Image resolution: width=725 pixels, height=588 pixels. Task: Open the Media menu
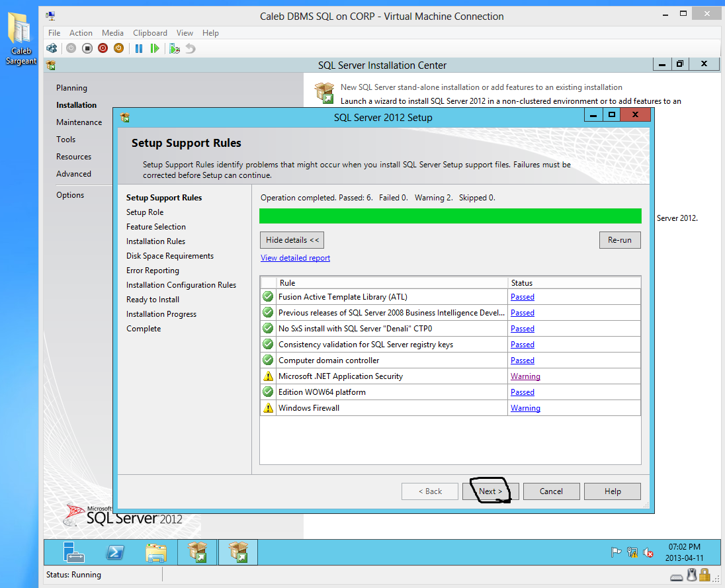click(x=113, y=33)
